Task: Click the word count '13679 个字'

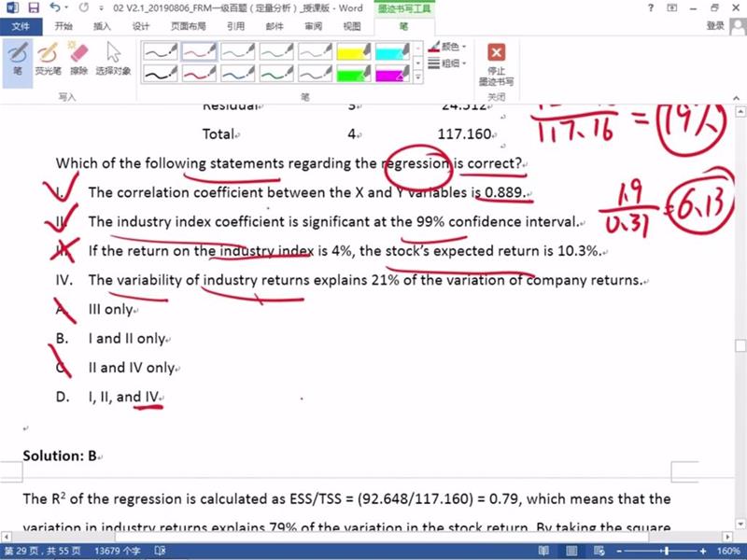Action: 118,551
